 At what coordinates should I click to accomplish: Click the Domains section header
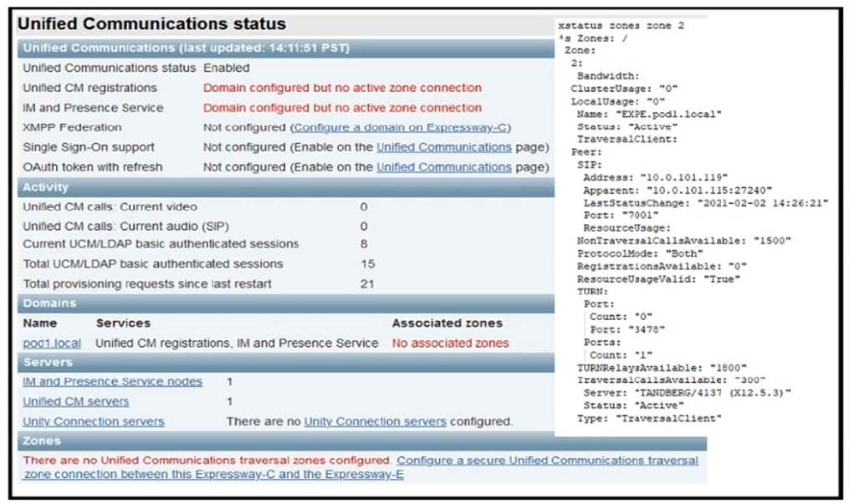point(49,303)
